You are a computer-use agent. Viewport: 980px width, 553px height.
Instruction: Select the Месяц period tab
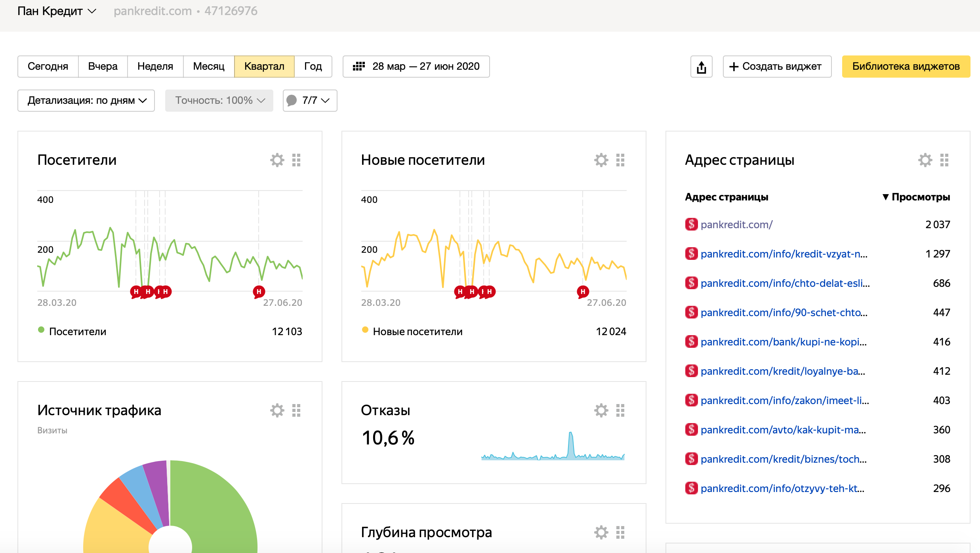[x=209, y=67]
